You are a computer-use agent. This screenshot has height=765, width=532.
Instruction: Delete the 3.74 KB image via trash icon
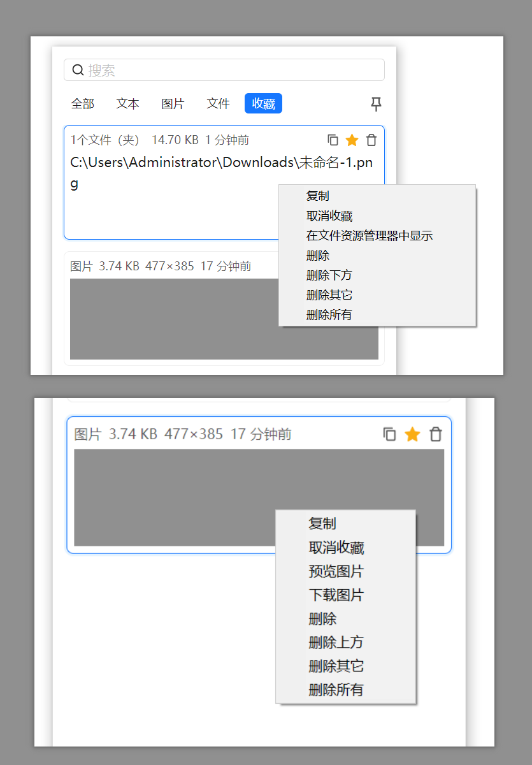(436, 434)
